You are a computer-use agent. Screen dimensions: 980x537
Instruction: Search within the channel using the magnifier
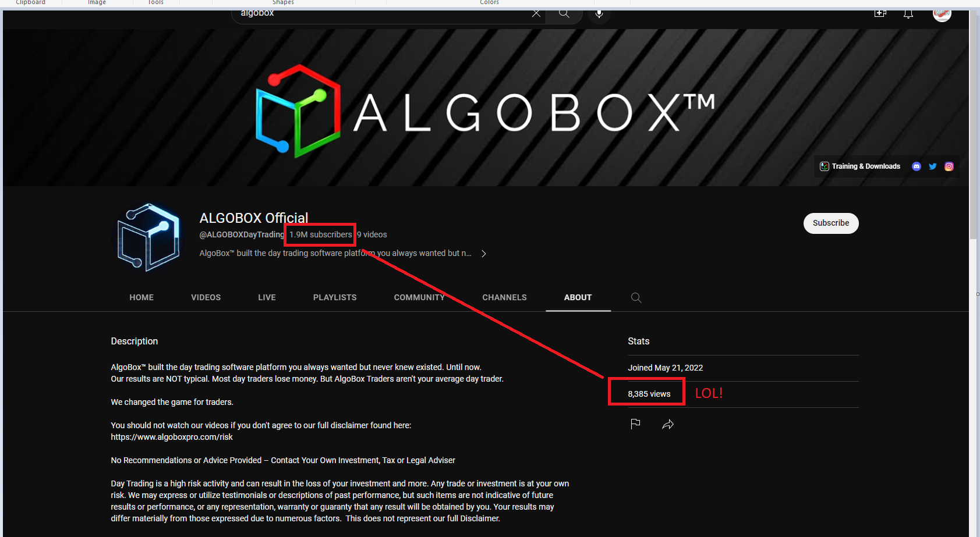pos(636,298)
